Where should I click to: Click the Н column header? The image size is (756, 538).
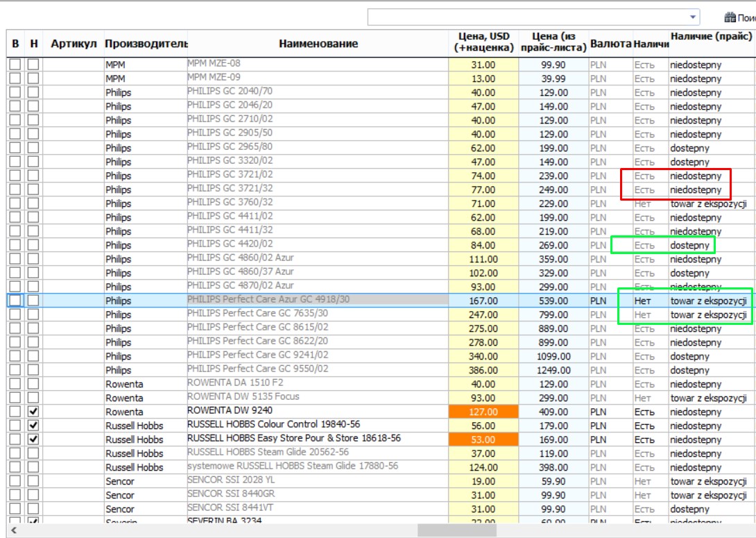pyautogui.click(x=33, y=44)
